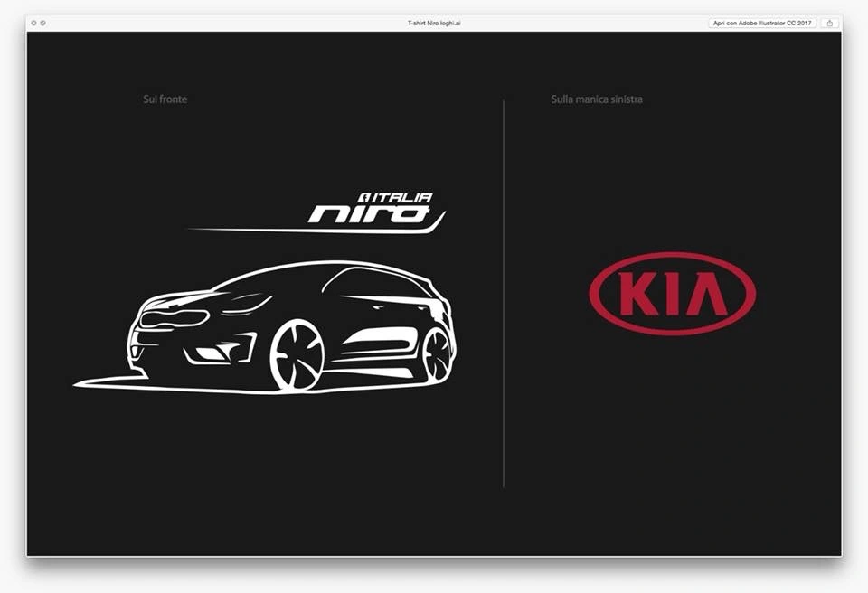868x593 pixels.
Task: Click the window title T-shirt Niro loghi.ai
Action: tap(434, 23)
